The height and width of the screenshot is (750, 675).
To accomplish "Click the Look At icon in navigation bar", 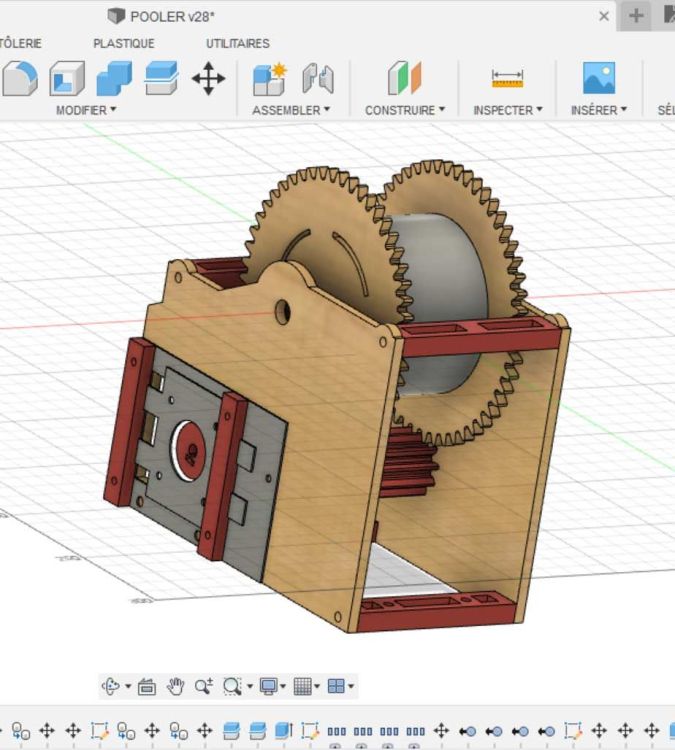I will tap(147, 686).
